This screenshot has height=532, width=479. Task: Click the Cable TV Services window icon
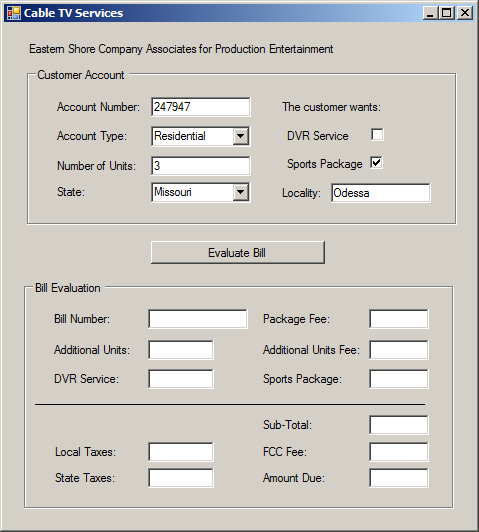tap(14, 13)
